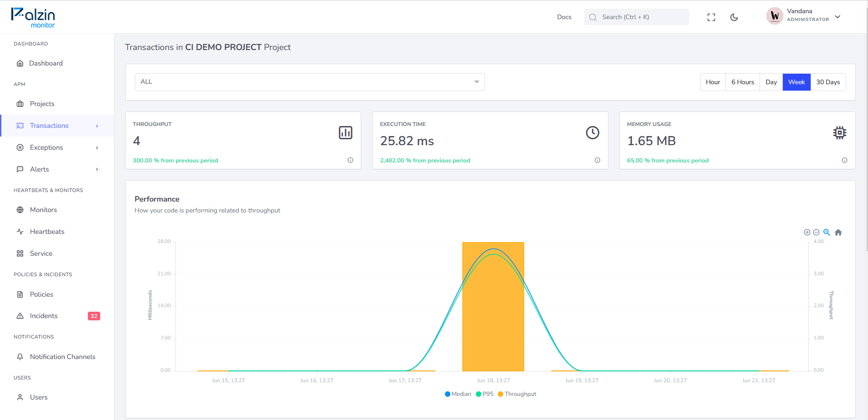Toggle Throughput series in chart legend
Screen dimensions: 868x420
tap(517, 394)
